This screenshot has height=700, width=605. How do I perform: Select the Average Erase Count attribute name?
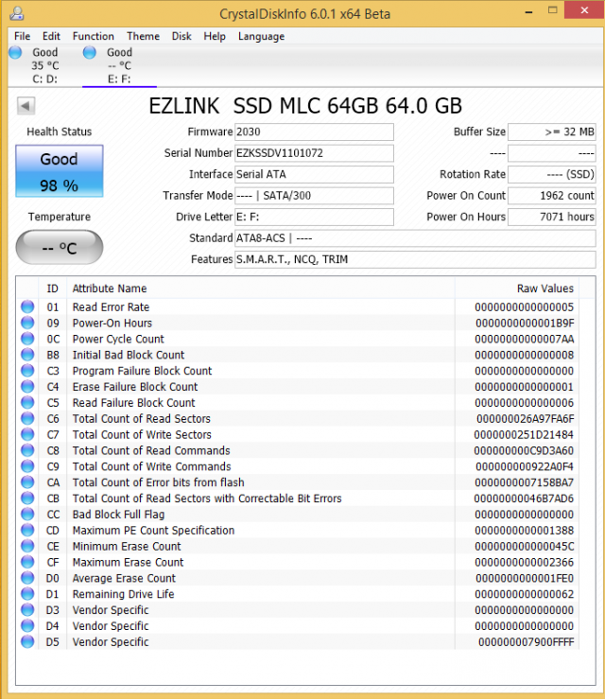(x=124, y=578)
